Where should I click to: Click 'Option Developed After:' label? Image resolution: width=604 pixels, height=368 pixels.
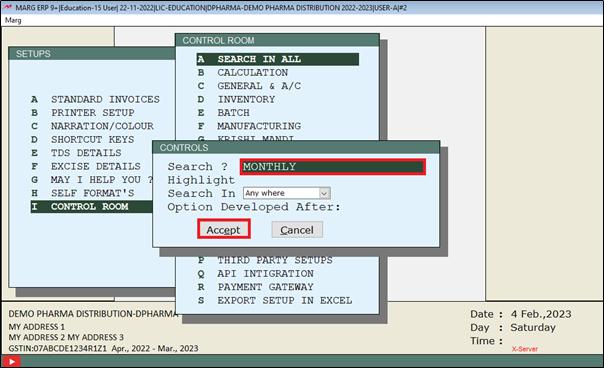(x=254, y=207)
